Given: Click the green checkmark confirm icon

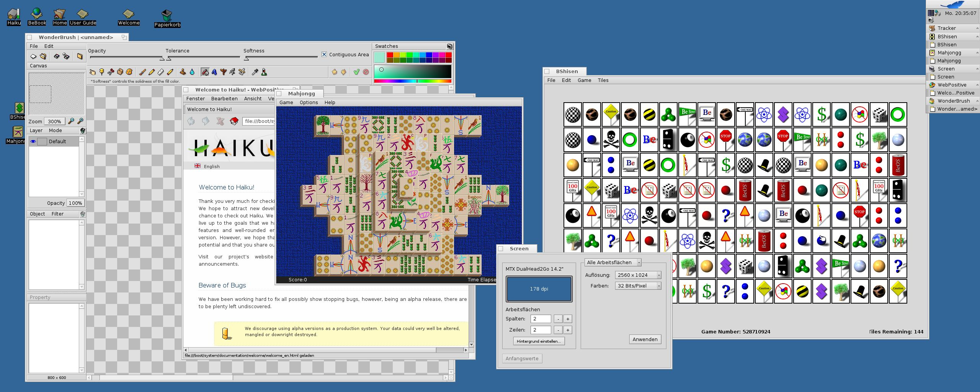Looking at the screenshot, I should point(356,72).
